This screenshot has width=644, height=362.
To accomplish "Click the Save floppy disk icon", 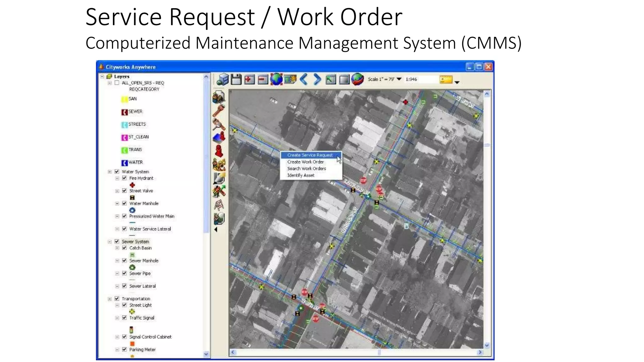I will [x=236, y=79].
